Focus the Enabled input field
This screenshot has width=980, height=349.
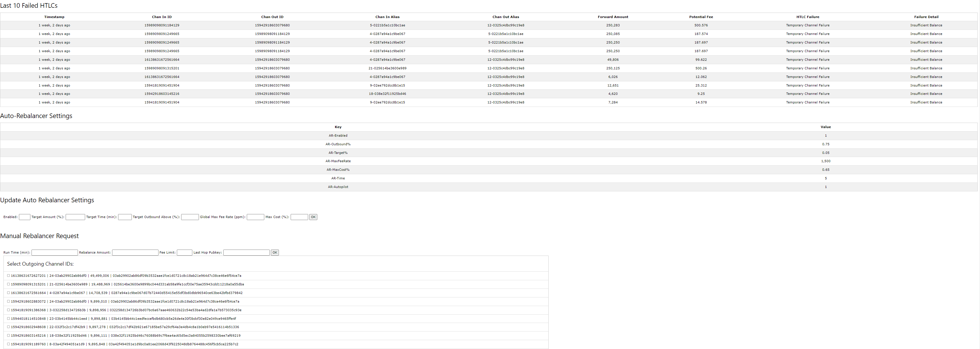[x=24, y=217]
